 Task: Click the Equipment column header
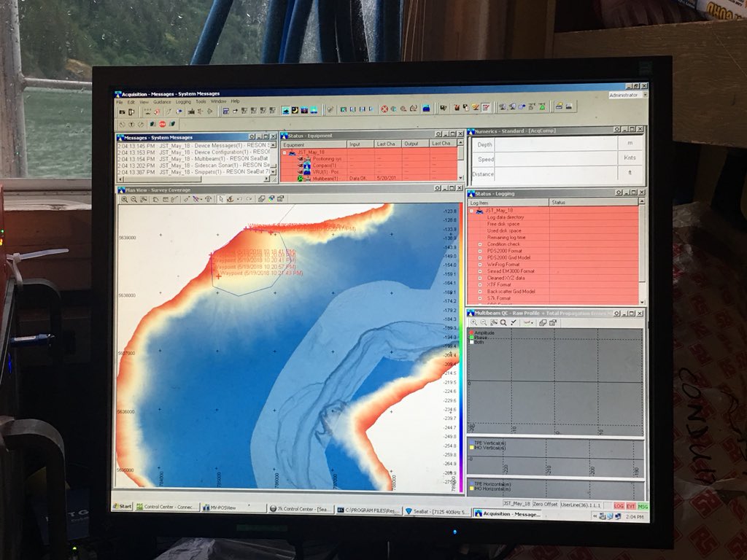314,144
